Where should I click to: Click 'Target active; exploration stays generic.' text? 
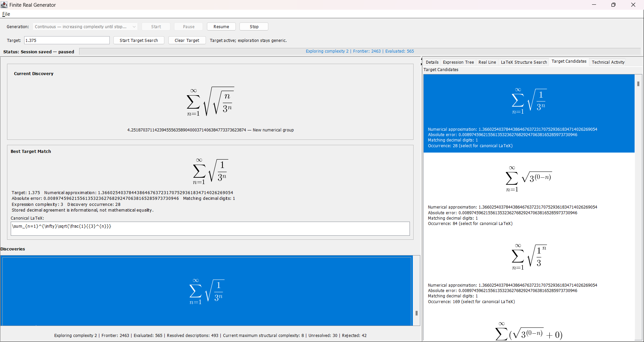pyautogui.click(x=248, y=41)
